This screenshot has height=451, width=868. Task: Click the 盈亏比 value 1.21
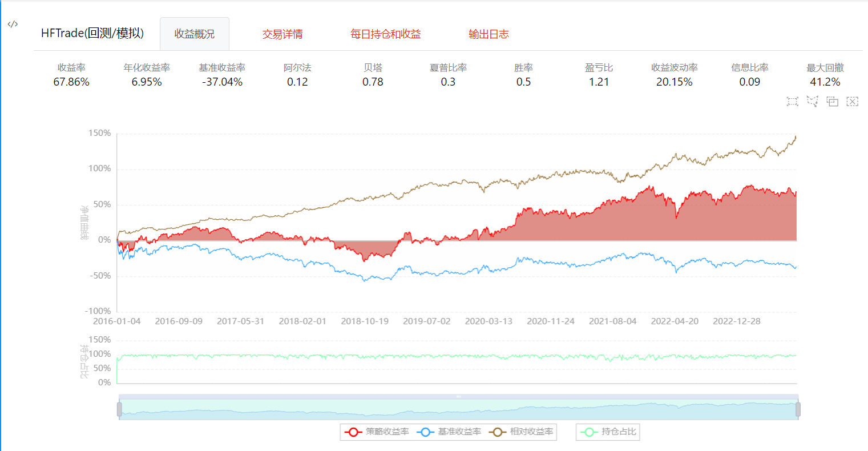pyautogui.click(x=599, y=82)
